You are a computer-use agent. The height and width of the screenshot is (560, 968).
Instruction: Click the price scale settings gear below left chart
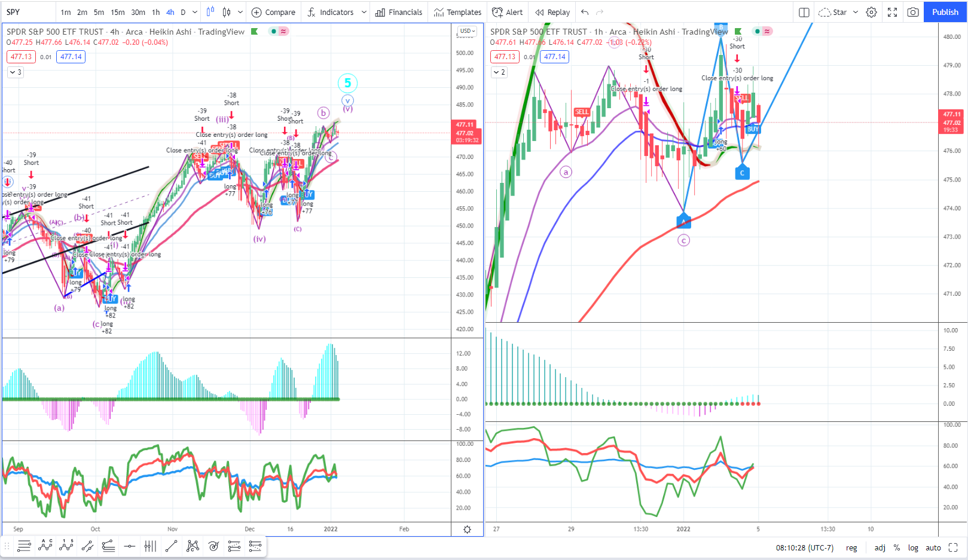[x=467, y=530]
